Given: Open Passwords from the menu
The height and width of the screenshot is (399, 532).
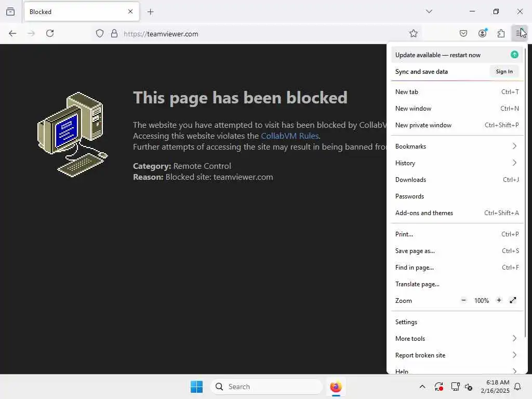Looking at the screenshot, I should (457, 196).
